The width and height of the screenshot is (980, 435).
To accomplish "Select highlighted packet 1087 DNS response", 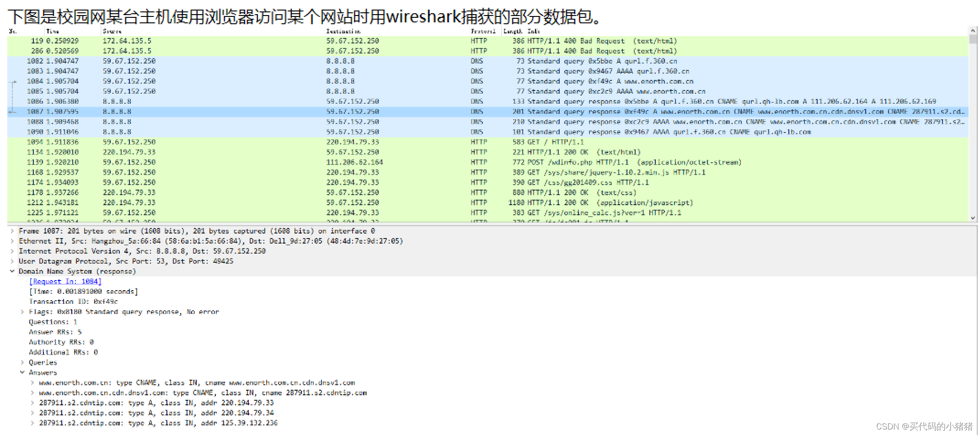I will click(488, 112).
